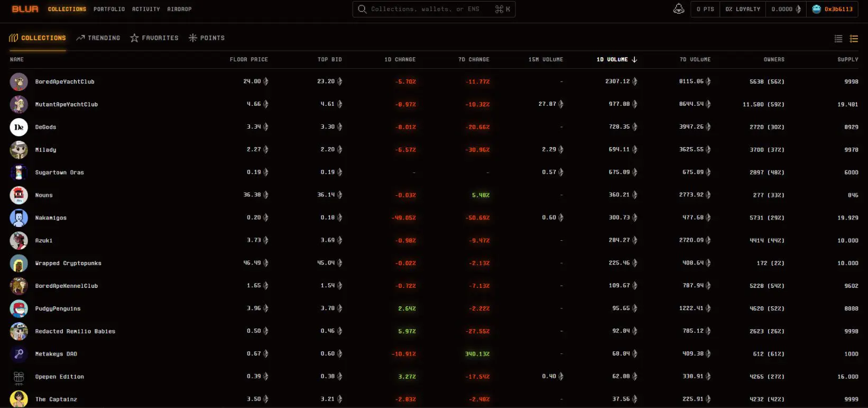The width and height of the screenshot is (868, 408).
Task: Click the notifications icon beside 0 PTS
Action: (679, 9)
